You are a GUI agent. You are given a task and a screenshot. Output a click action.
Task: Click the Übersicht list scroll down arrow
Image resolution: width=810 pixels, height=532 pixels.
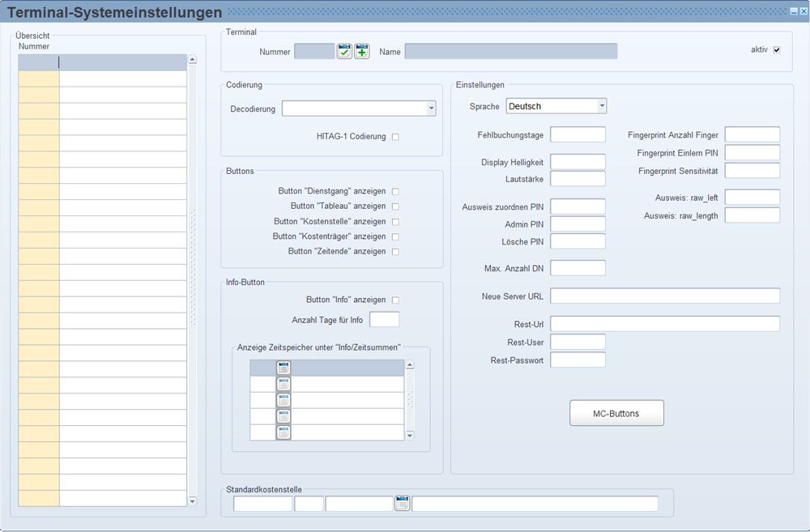192,501
